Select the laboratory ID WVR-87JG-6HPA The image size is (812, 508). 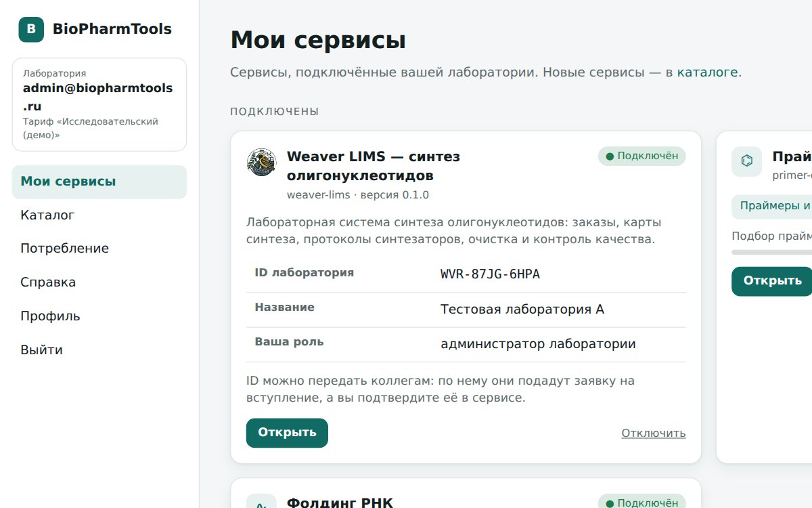491,274
